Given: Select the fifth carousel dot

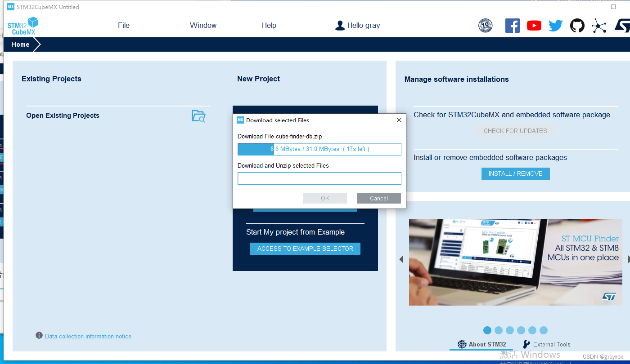Looking at the screenshot, I should click(x=532, y=330).
